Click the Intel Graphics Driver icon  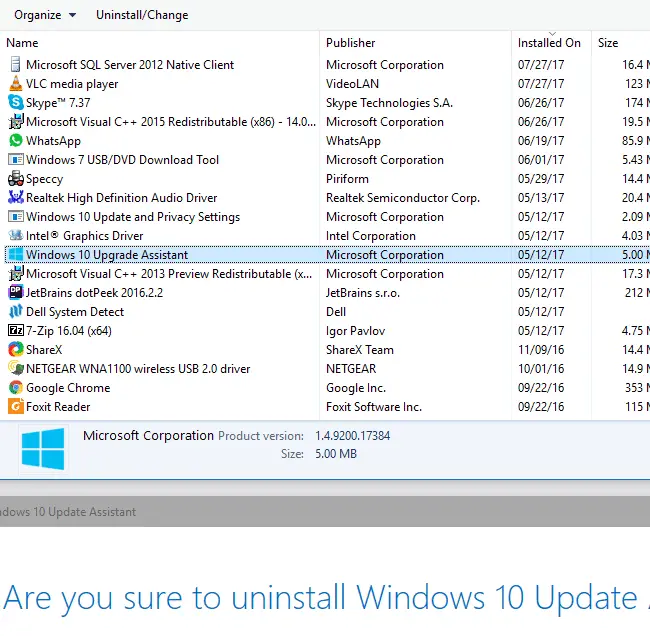pos(16,235)
